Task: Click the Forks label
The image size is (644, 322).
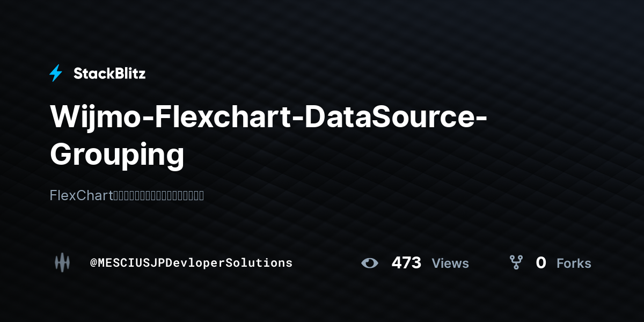Action: (574, 264)
